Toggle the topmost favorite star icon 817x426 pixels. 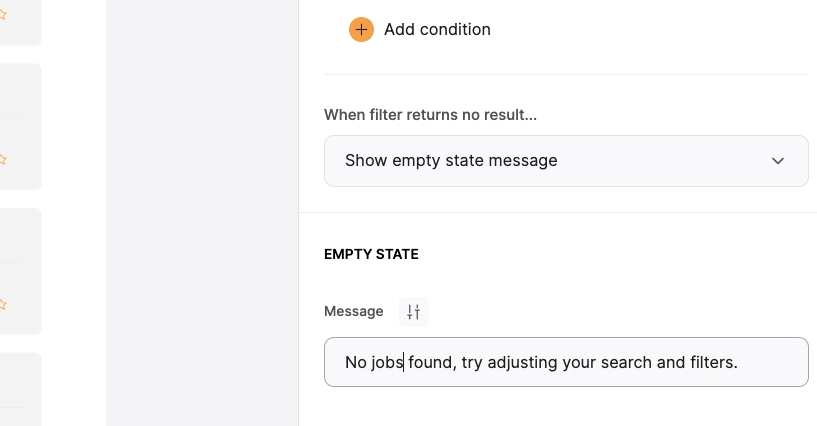tap(3, 15)
